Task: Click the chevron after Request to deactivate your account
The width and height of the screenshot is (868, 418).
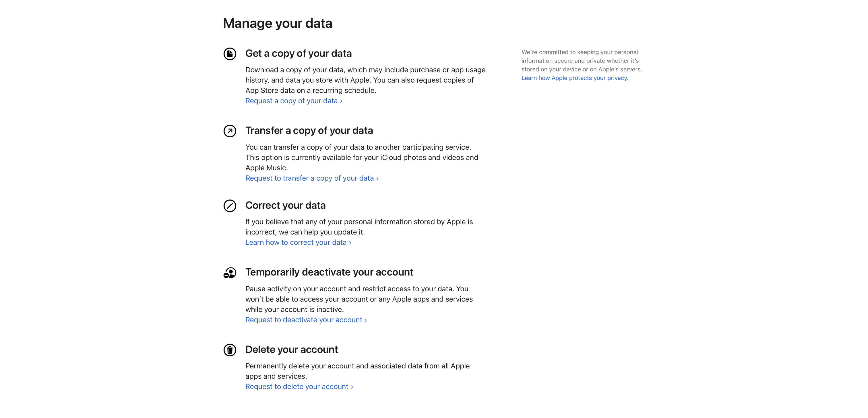Action: [365, 319]
